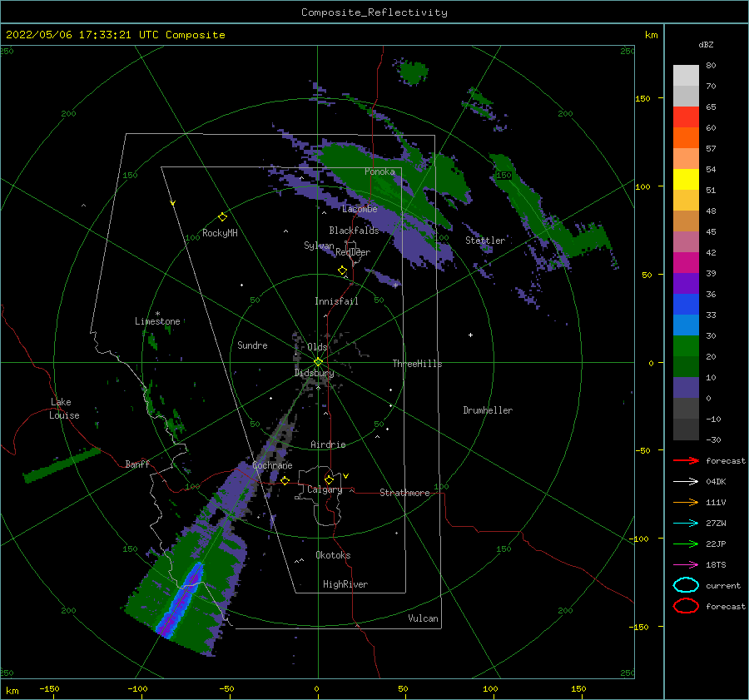Select the bright yellow 51-54 dBZ swatch
This screenshot has height=700, width=749.
686,180
